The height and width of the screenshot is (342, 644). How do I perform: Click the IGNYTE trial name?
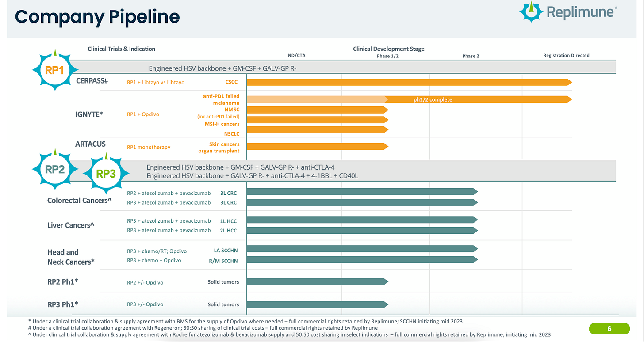point(89,114)
